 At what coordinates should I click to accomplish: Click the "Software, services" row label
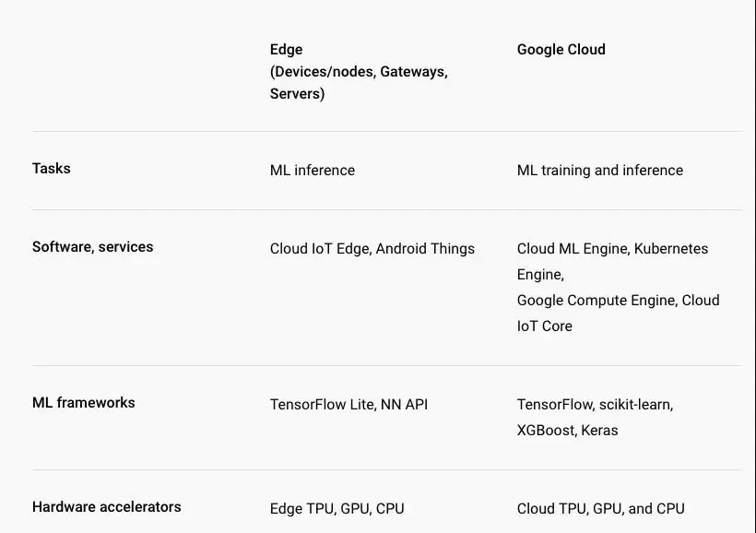92,247
